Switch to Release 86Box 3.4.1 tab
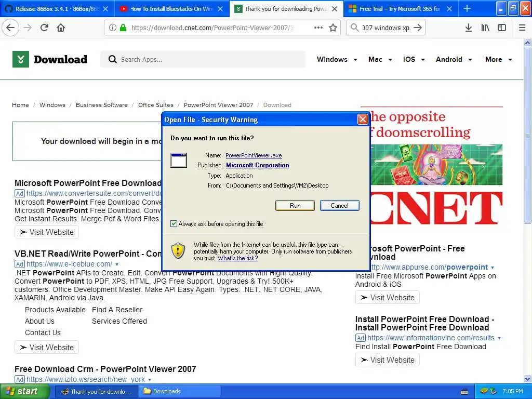 56,9
